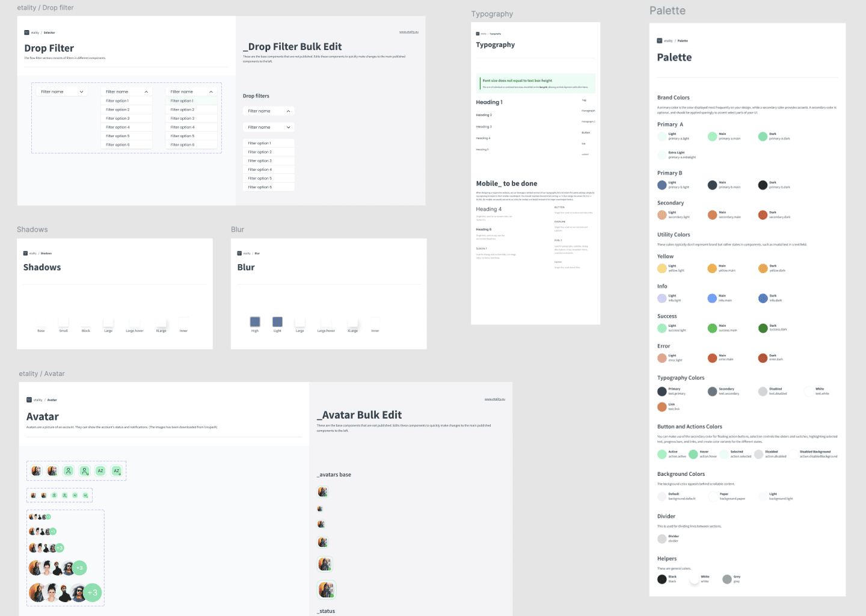The width and height of the screenshot is (866, 616).
Task: Select the first small photo avatar in the small avatar row
Action: click(33, 496)
